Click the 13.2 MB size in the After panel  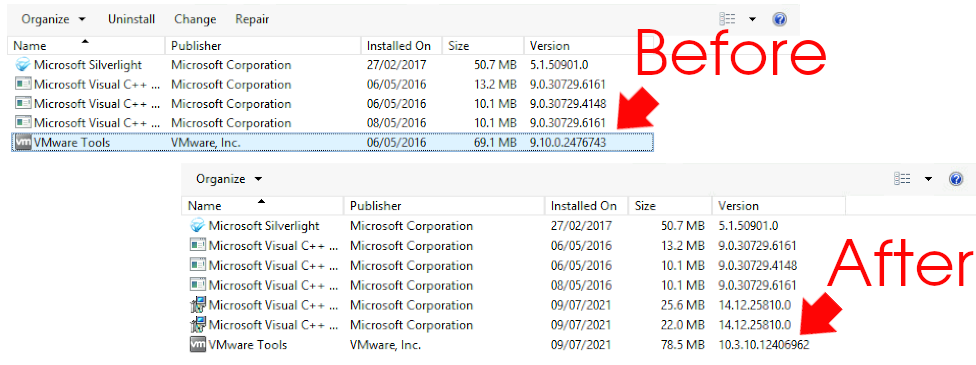point(683,245)
